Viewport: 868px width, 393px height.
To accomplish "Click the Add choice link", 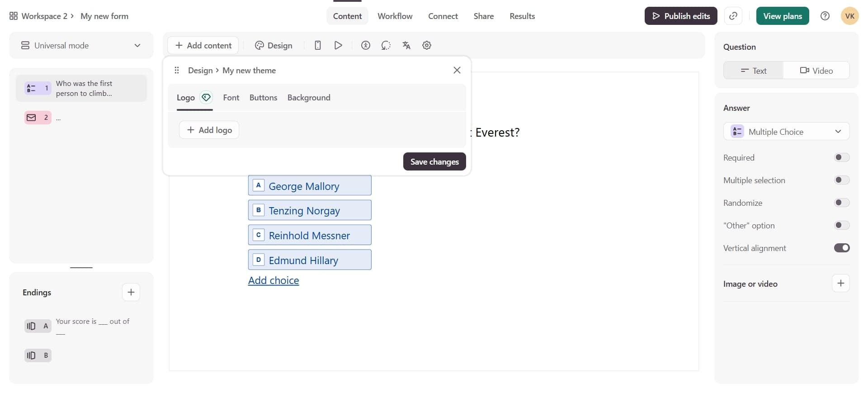I will (x=274, y=280).
